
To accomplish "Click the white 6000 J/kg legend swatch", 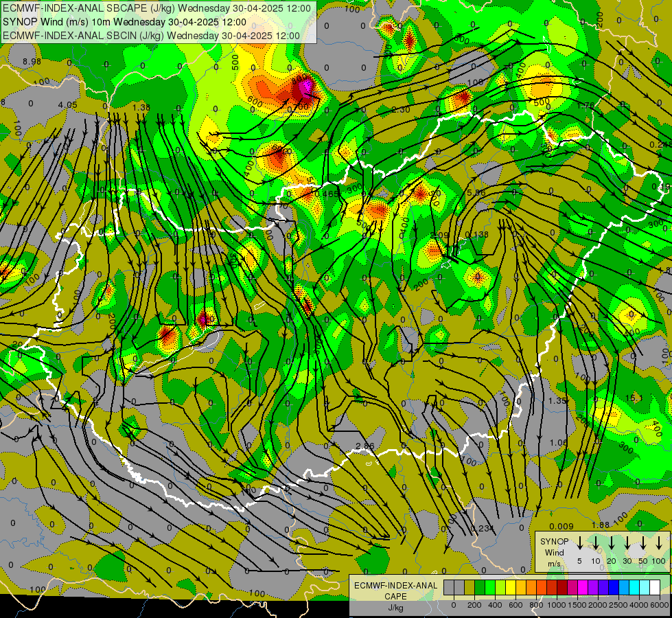I will 655,587.
